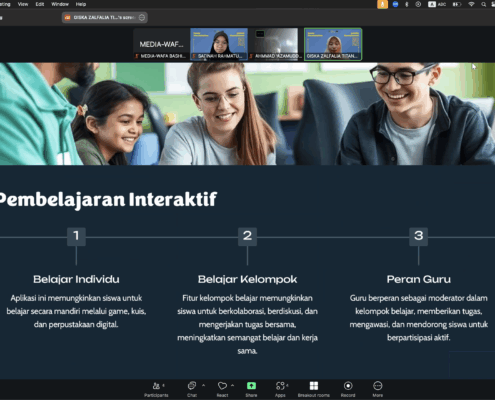Image resolution: width=495 pixels, height=400 pixels.
Task: Select the DISKA ZALFALIA video thumbnail
Action: click(333, 44)
